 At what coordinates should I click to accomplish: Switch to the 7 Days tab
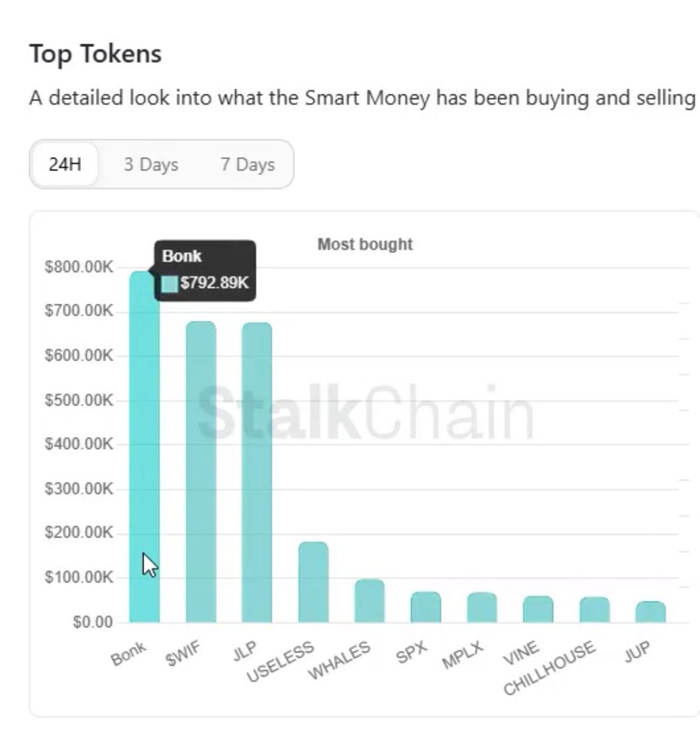[248, 164]
